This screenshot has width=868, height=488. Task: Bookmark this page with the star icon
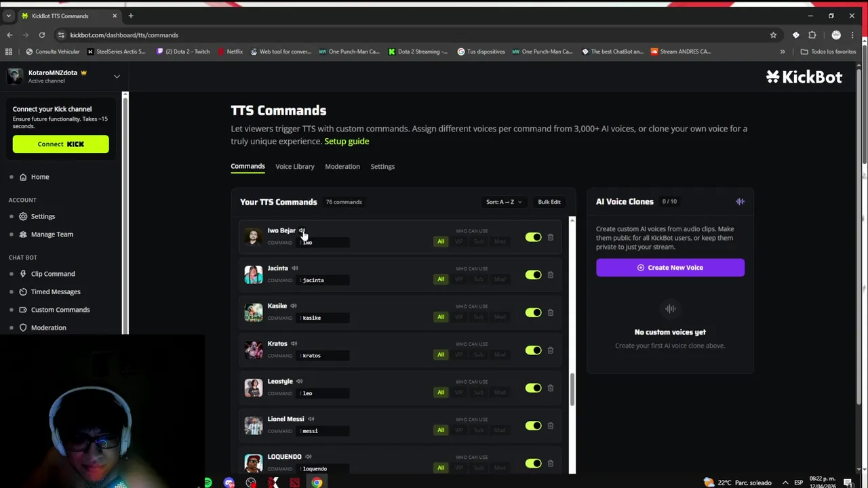(x=773, y=35)
